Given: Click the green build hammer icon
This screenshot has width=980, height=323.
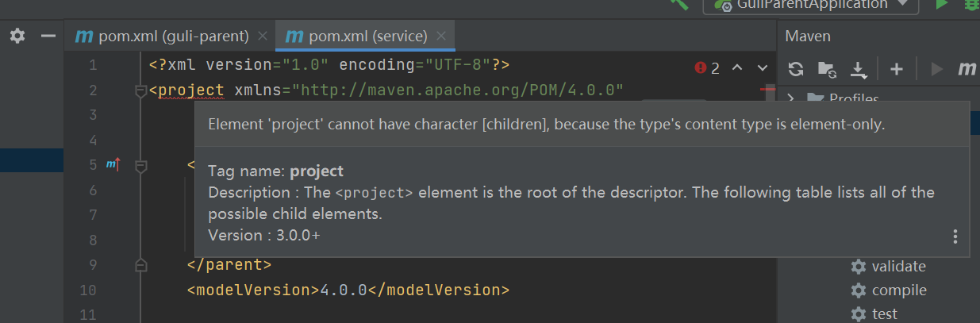Looking at the screenshot, I should (679, 3).
